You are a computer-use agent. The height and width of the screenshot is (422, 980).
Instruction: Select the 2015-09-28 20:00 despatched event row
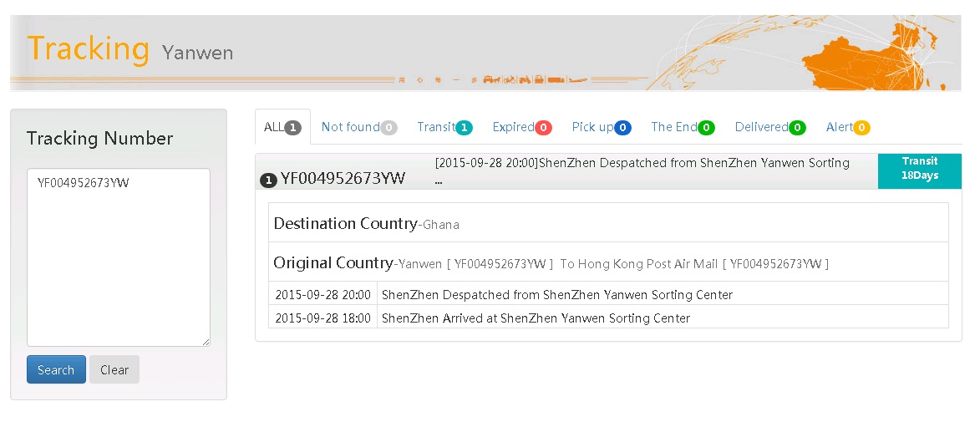[x=608, y=294]
